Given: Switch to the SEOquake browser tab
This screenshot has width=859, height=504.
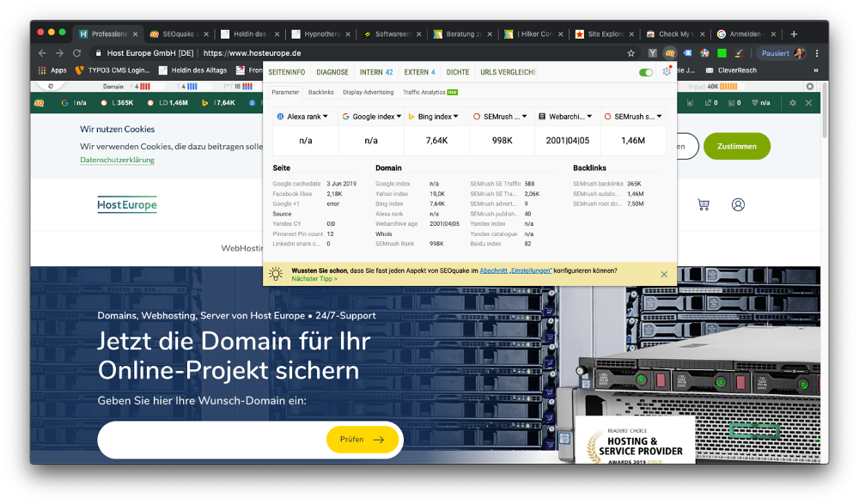Looking at the screenshot, I should point(179,34).
